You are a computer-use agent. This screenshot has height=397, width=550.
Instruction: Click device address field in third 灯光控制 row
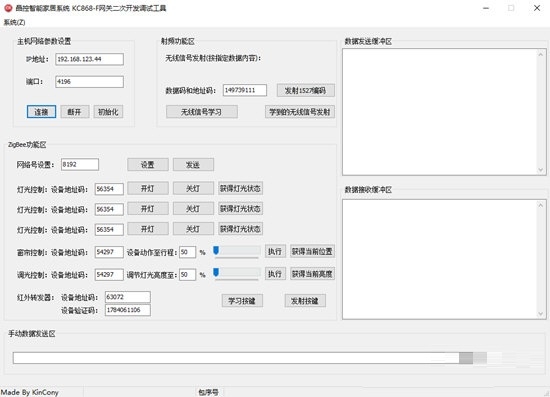[x=109, y=230]
